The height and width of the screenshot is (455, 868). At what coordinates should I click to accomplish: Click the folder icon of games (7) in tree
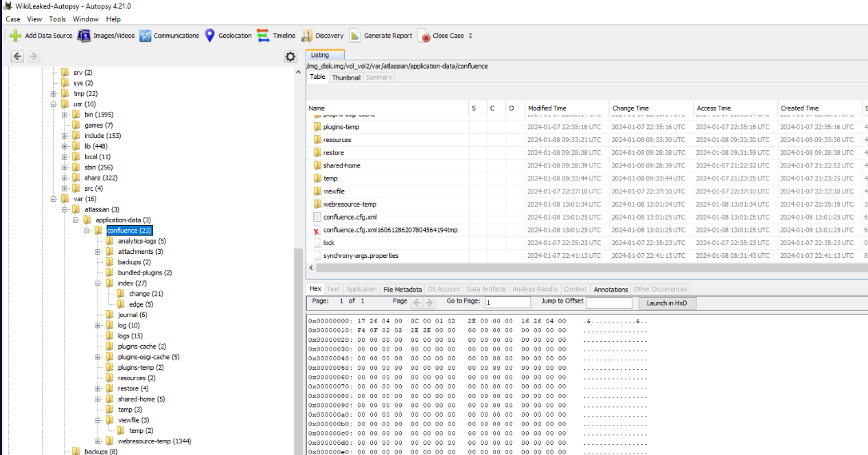pos(76,125)
